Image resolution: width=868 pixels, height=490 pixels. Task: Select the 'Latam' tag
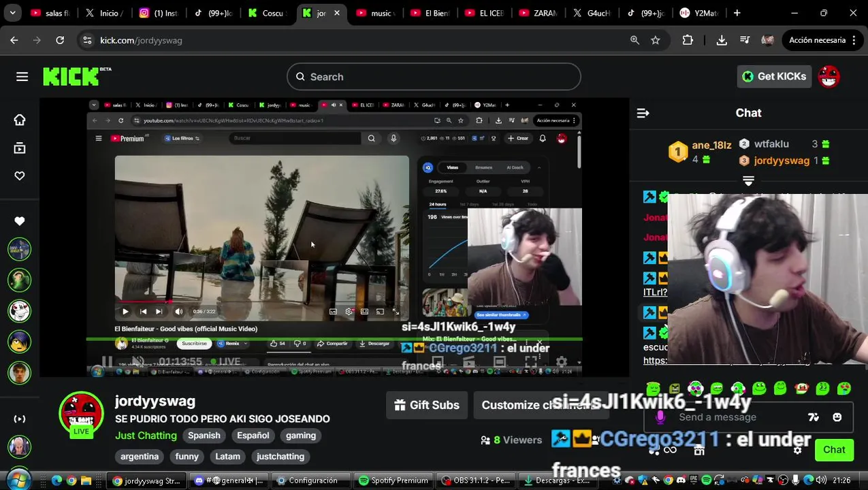point(227,457)
